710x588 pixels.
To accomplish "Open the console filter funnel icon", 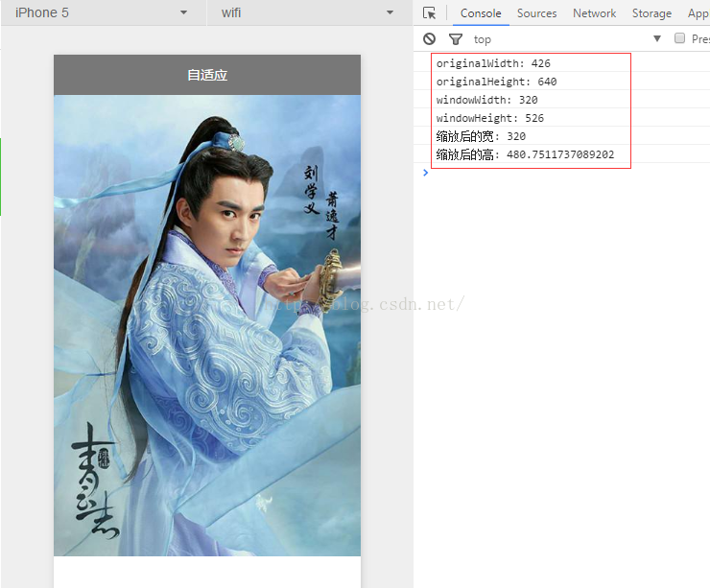I will pos(456,39).
